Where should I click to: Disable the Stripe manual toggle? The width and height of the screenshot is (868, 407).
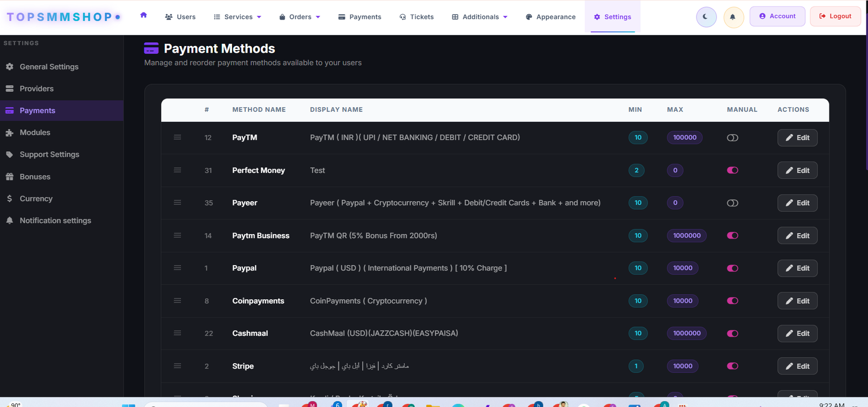[732, 366]
